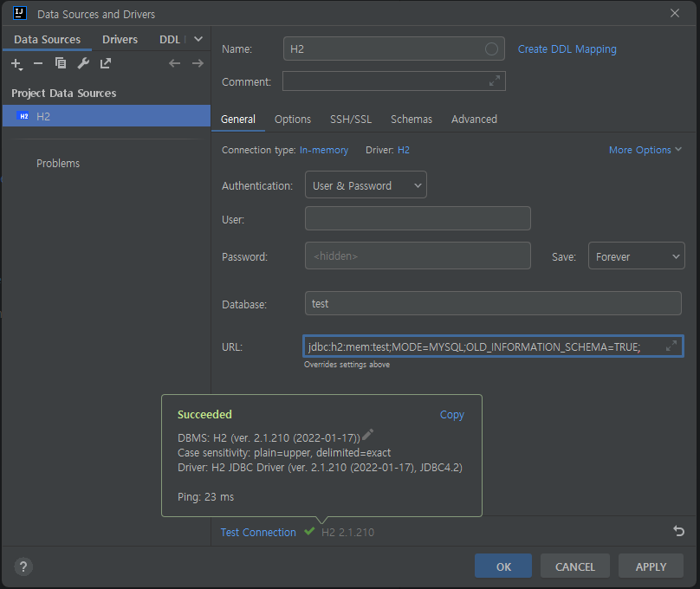
Task: Click the green check success icon
Action: point(309,531)
